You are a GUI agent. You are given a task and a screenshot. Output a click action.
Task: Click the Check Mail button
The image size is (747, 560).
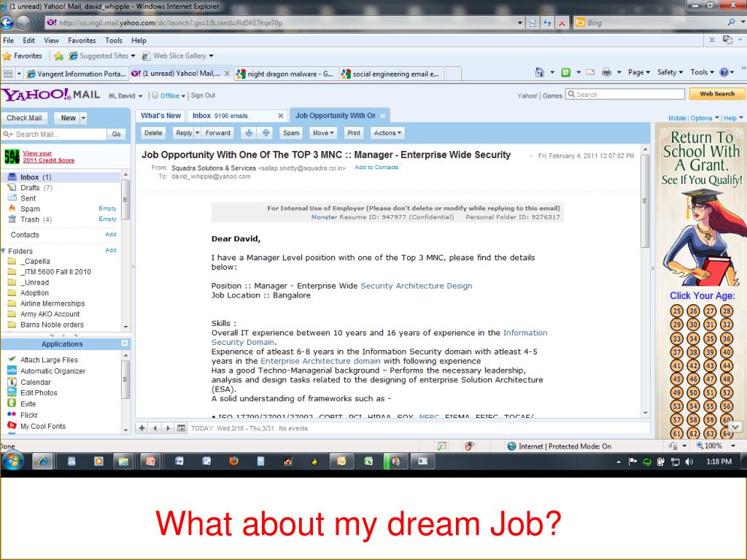tap(24, 117)
